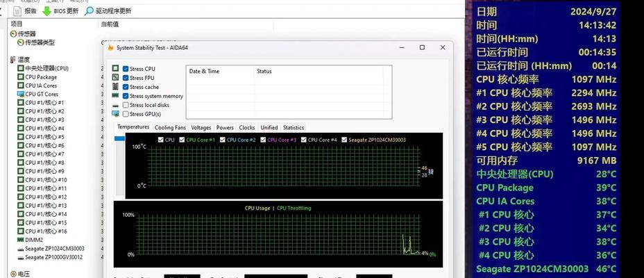Screen dimensions: 644x278
Task: Open the 报告 report toolbar button
Action: tap(25, 11)
